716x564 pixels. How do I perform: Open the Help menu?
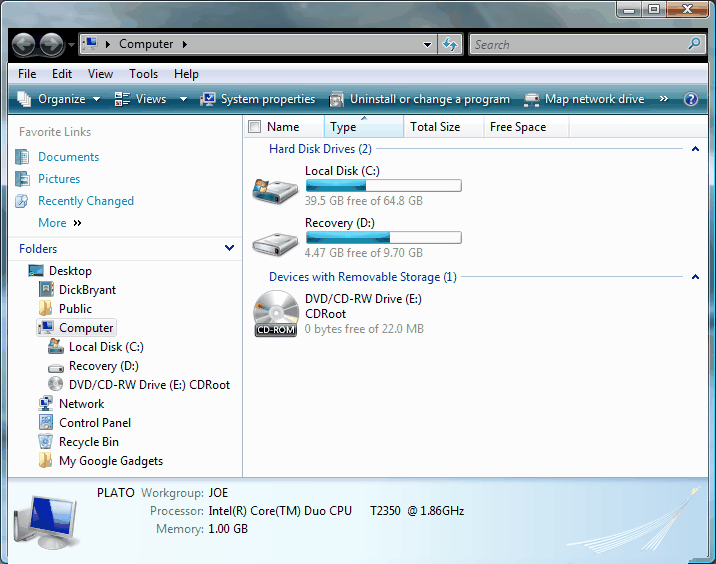(186, 74)
